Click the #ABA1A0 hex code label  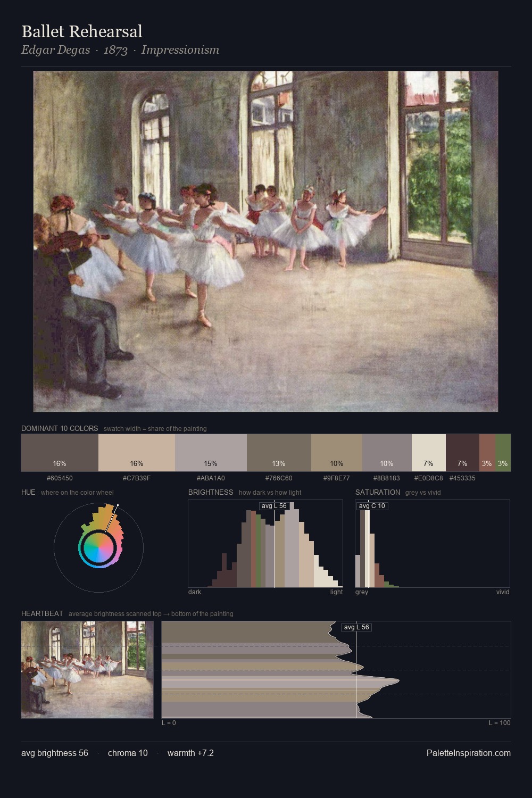[x=211, y=478]
